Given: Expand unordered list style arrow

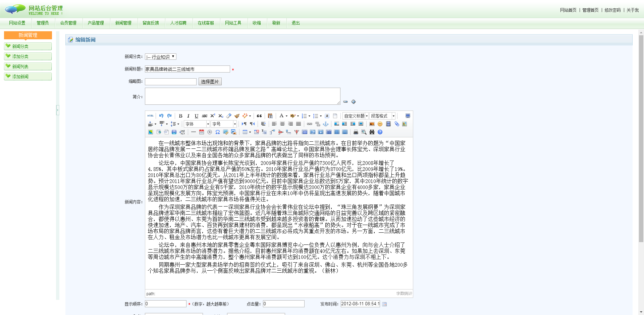Looking at the screenshot, I should [x=321, y=116].
